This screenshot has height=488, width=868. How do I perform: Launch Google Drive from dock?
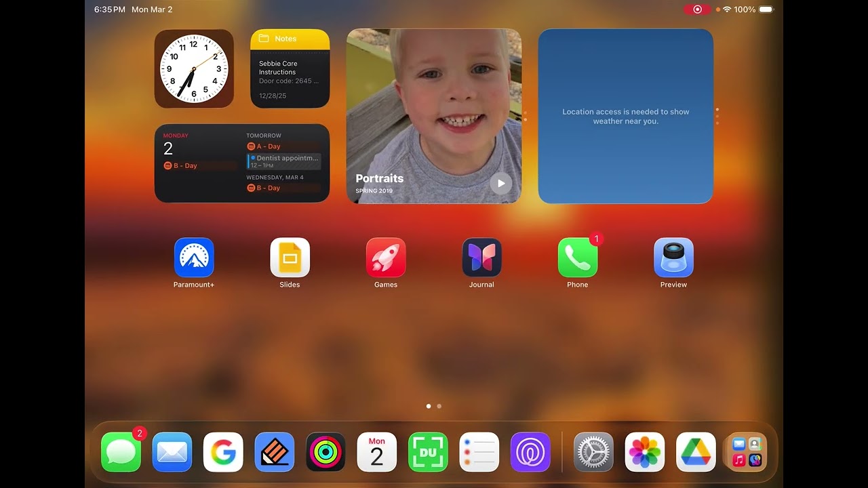[696, 452]
